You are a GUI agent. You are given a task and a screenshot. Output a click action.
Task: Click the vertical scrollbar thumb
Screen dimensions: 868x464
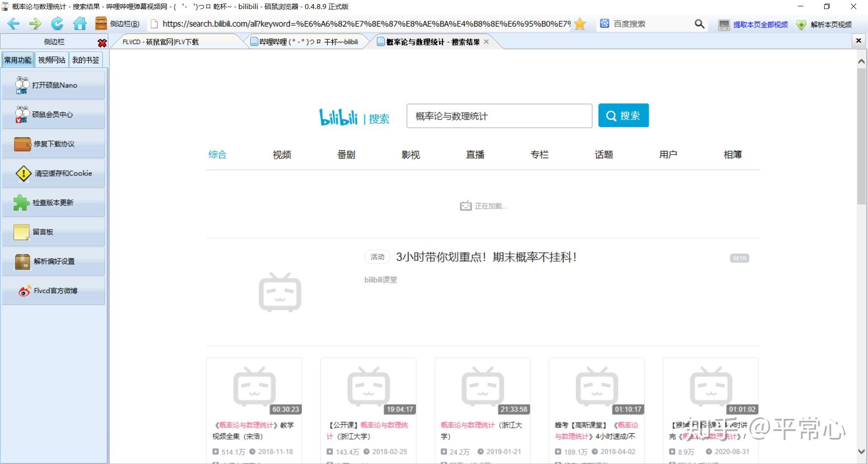click(x=862, y=137)
